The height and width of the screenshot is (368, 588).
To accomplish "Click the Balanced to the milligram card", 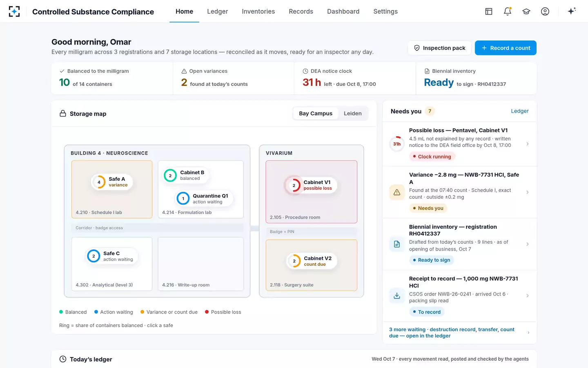I will (112, 78).
